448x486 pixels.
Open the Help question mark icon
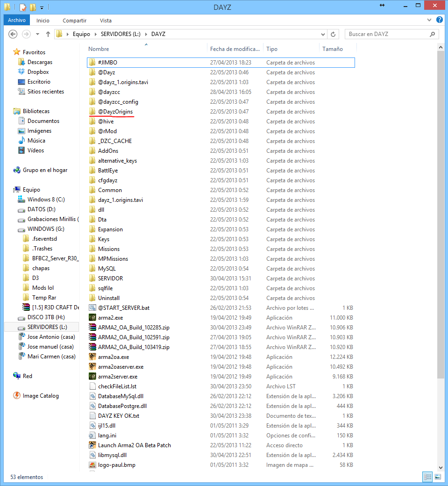point(439,20)
